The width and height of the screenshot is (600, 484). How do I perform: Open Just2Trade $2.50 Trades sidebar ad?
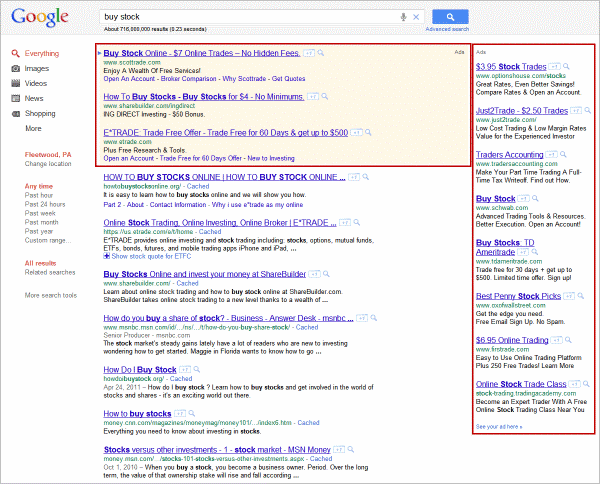tap(522, 111)
